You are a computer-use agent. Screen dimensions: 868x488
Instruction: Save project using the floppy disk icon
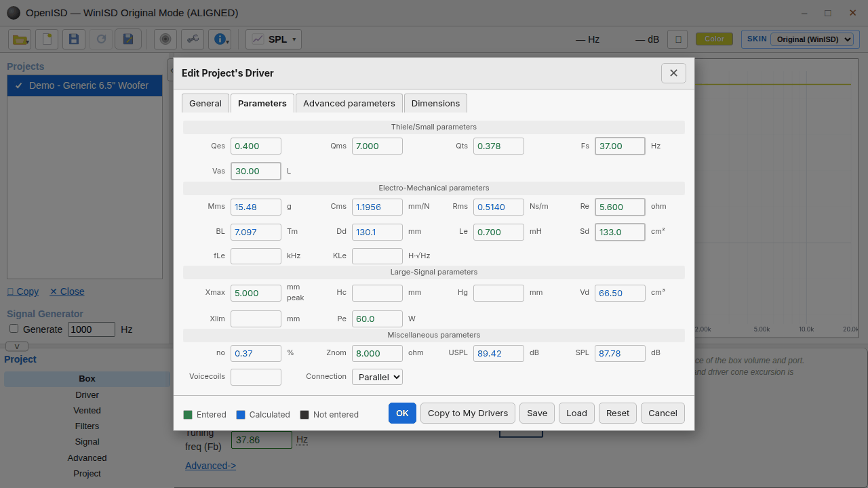[74, 39]
